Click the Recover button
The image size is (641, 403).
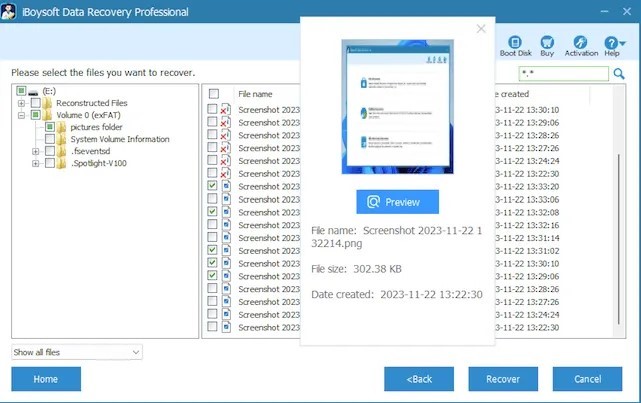click(x=503, y=379)
